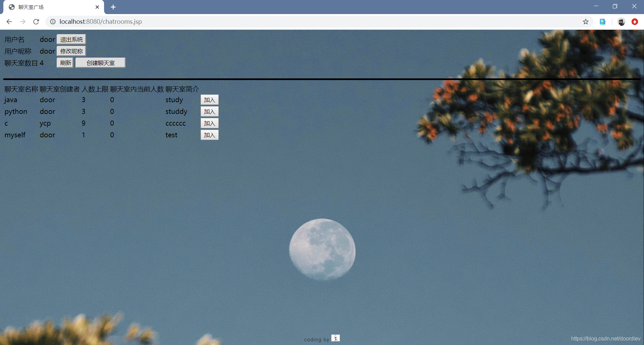The height and width of the screenshot is (345, 644).
Task: Join the java chat room
Action: (x=210, y=100)
